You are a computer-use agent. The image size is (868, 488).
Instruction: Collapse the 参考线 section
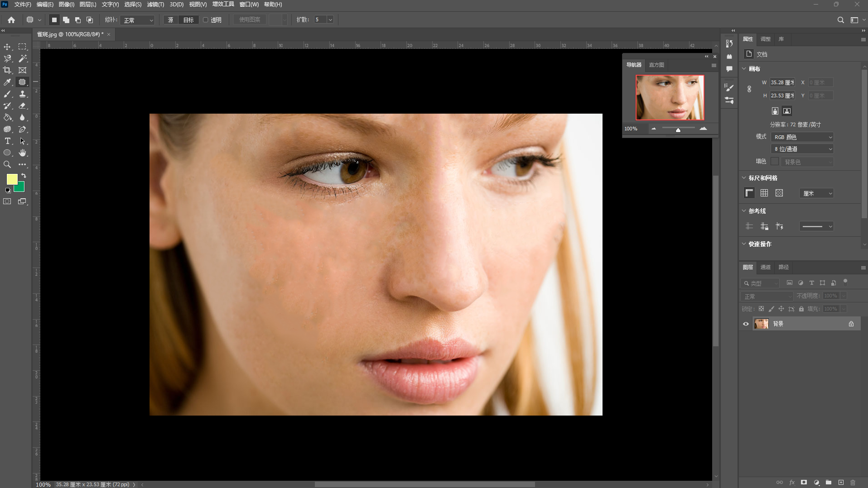(x=744, y=211)
